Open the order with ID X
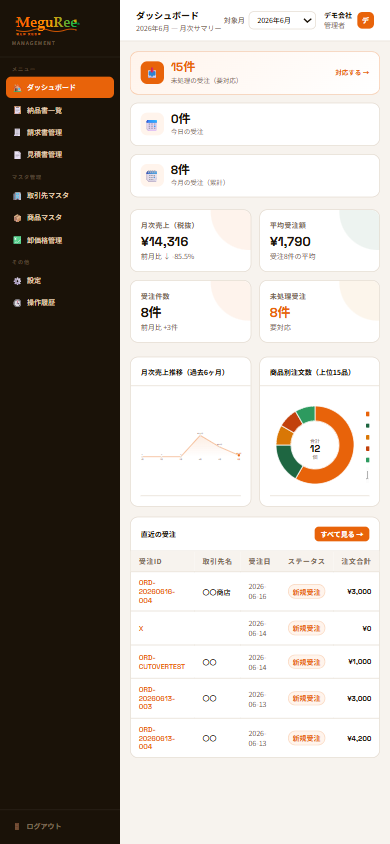 (x=141, y=628)
